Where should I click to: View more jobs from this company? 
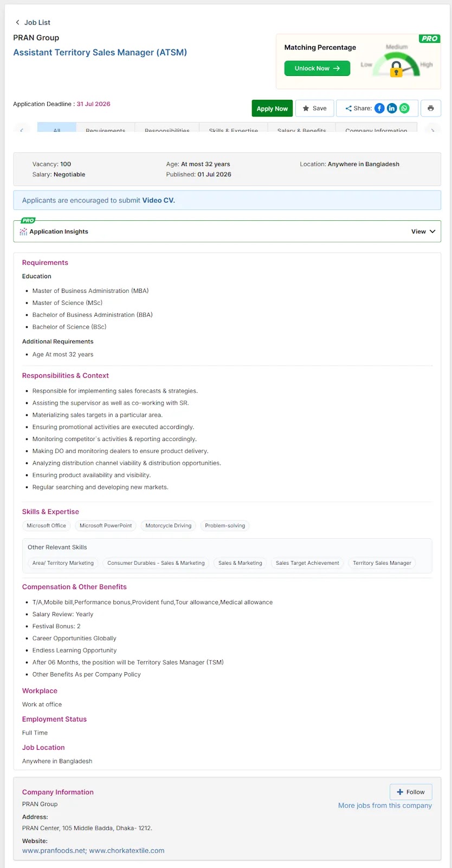(x=385, y=806)
